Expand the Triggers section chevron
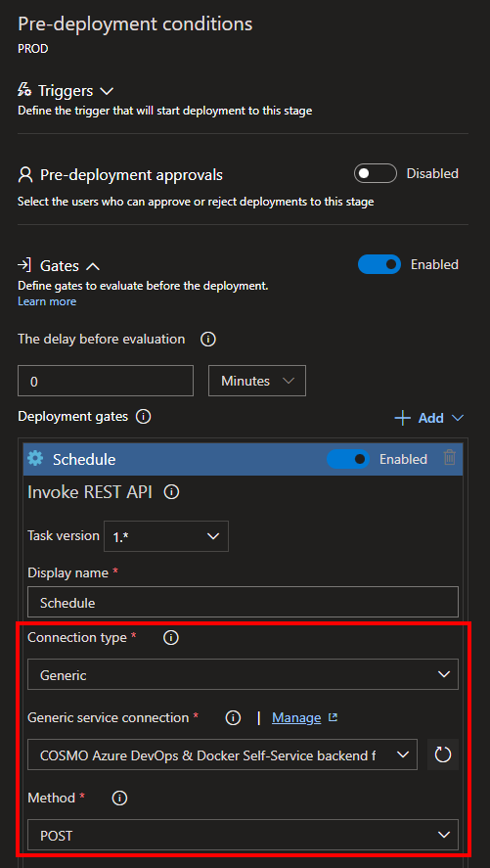490x868 pixels. click(x=107, y=91)
